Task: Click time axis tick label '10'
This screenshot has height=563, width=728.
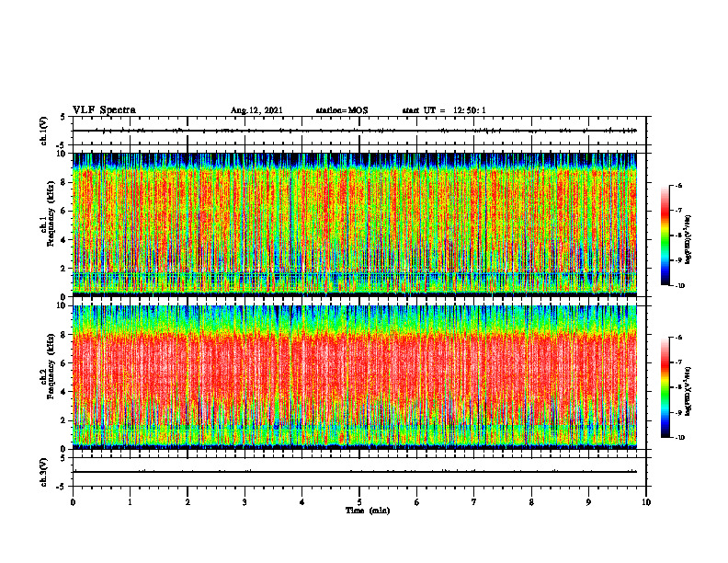Action: [x=646, y=502]
